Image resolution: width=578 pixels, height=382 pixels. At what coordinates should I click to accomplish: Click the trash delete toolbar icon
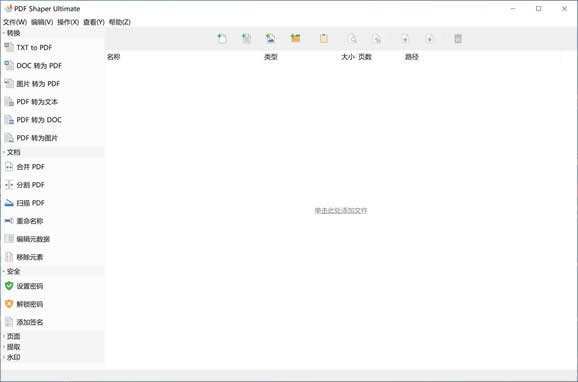click(458, 38)
